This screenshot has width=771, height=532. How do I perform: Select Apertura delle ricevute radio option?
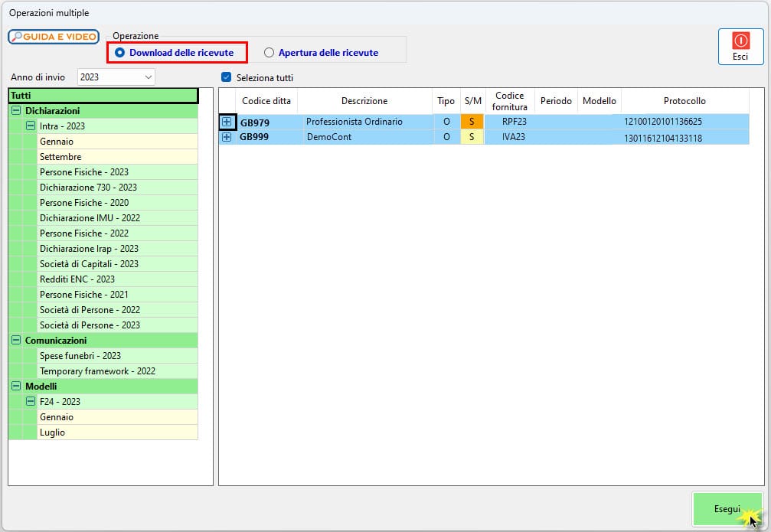click(x=269, y=53)
